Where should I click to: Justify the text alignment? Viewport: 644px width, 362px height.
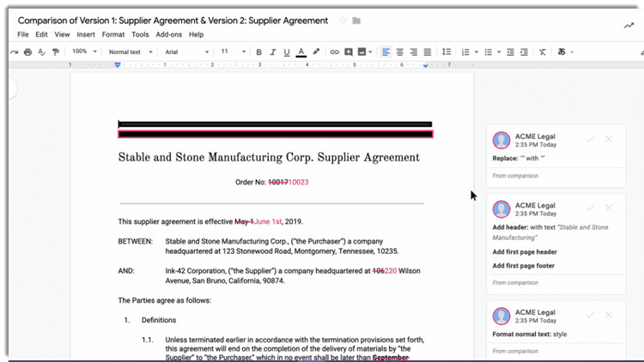[428, 52]
